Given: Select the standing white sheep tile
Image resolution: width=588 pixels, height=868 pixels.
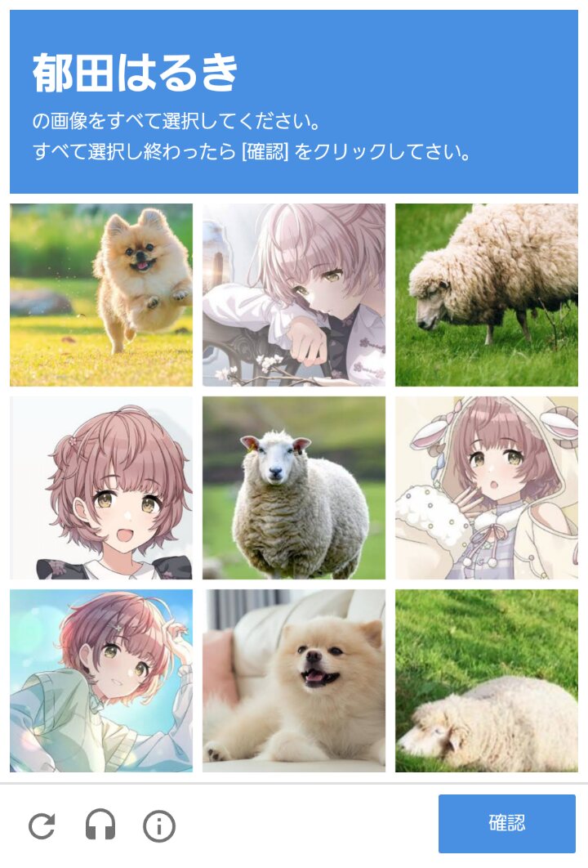Looking at the screenshot, I should point(294,488).
